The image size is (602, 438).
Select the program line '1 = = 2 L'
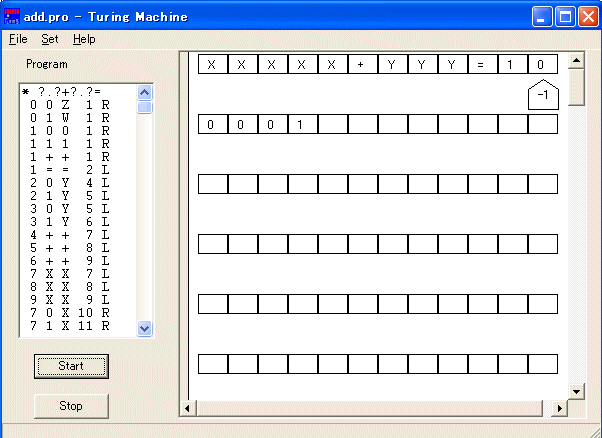click(x=70, y=170)
